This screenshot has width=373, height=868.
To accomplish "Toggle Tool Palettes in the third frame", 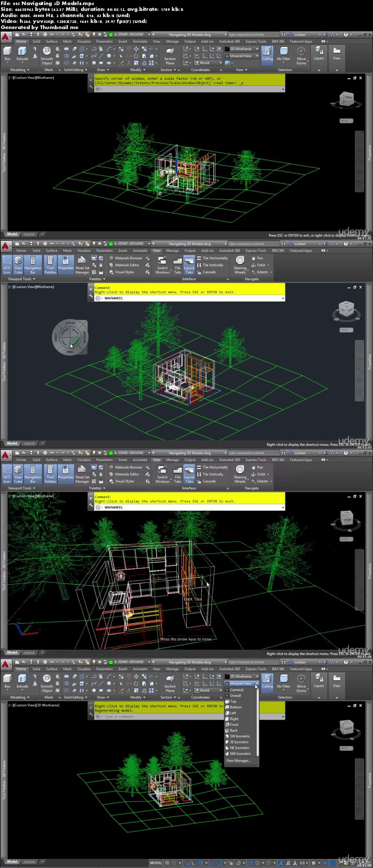I will point(50,474).
